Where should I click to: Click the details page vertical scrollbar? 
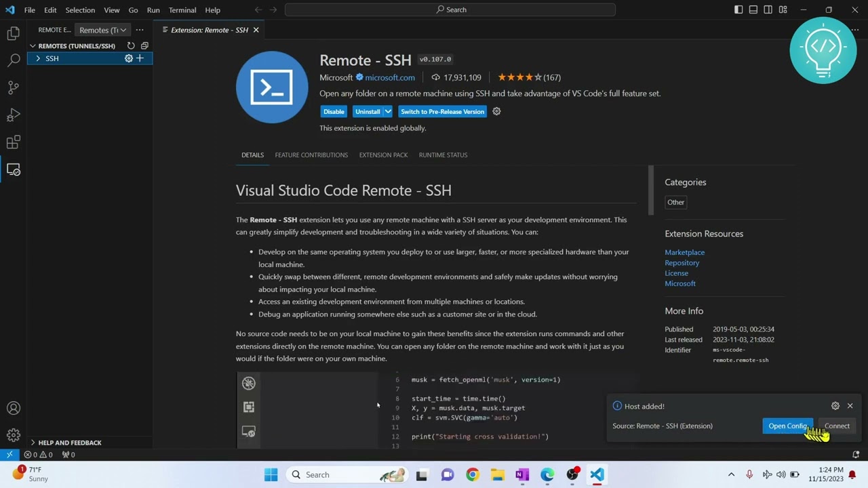651,191
